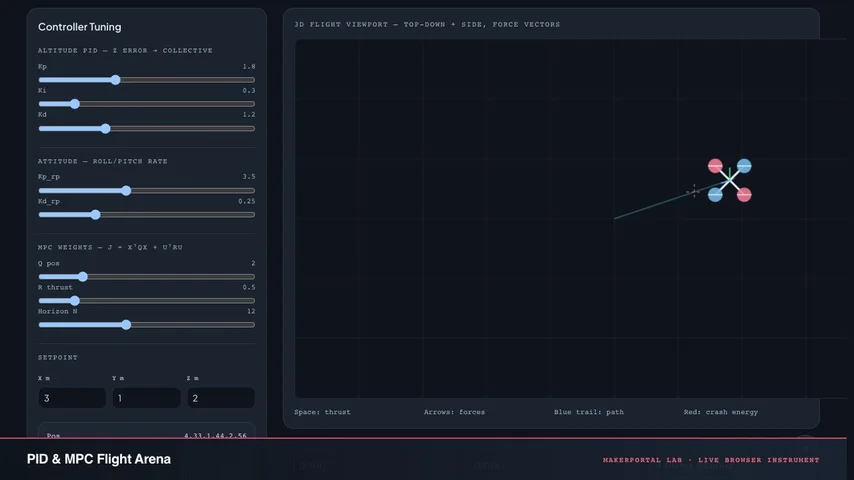The height and width of the screenshot is (480, 854).
Task: Click the Attitude Roll/Pitch Rate label
Action: [102, 161]
